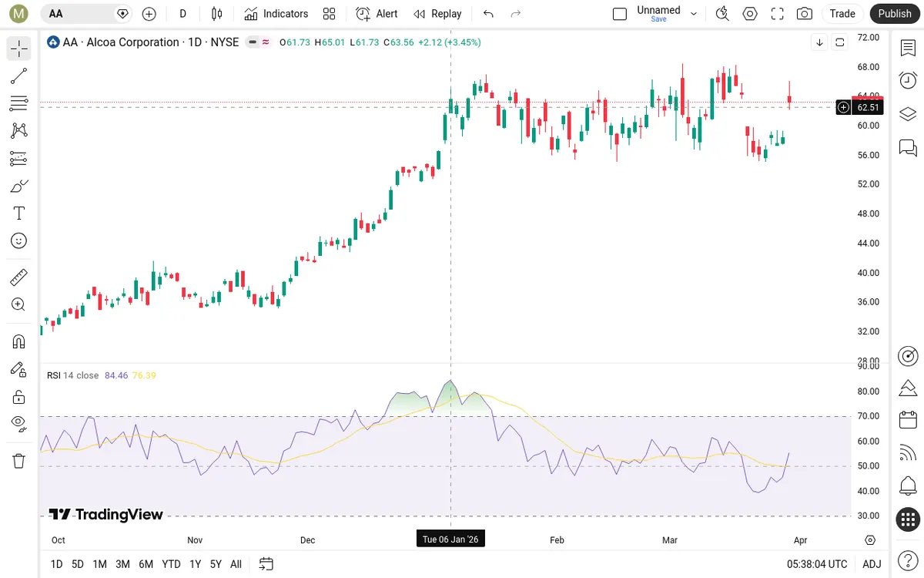Open the Indicators dialog

pyautogui.click(x=276, y=13)
